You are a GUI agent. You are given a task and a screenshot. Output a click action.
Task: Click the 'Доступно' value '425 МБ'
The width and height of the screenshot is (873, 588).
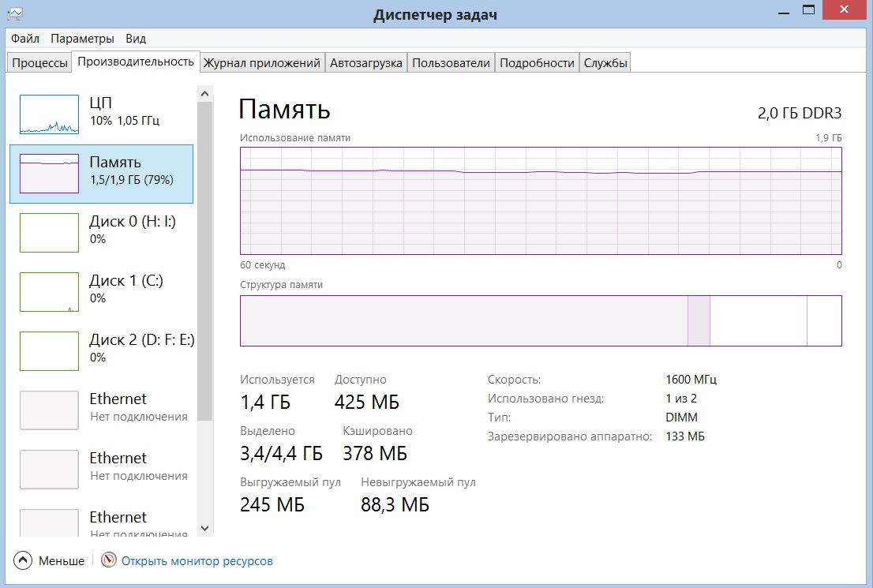click(x=367, y=402)
